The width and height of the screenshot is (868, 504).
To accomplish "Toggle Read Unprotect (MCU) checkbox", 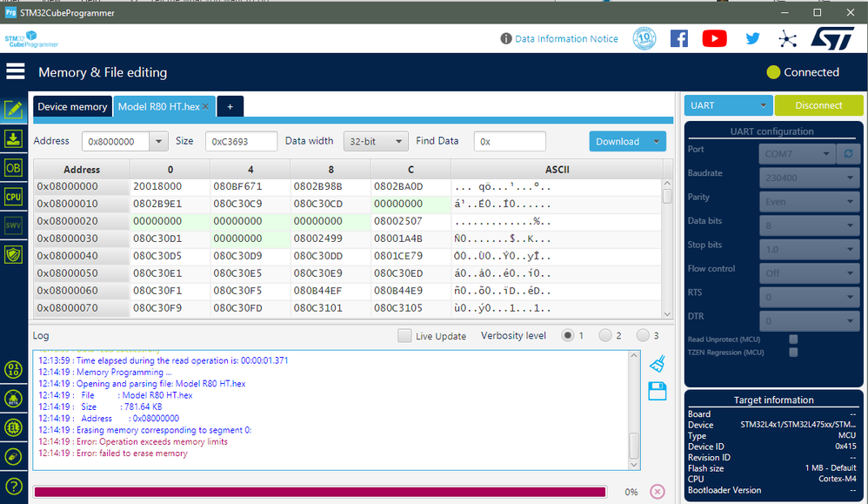I will coord(793,339).
